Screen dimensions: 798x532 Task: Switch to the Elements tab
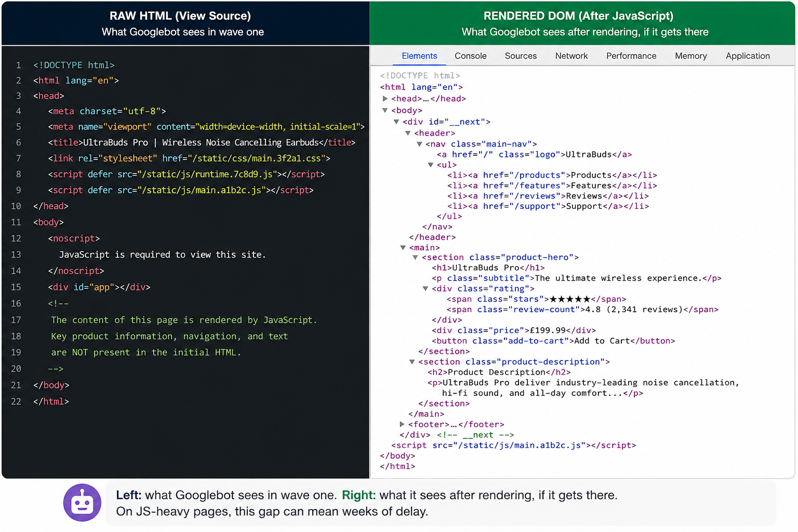[419, 56]
